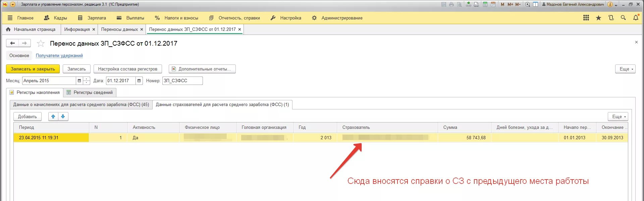The image size is (644, 201).
Task: Close the Перенос данных ЗП_СЗФСС tab
Action: pos(239,30)
